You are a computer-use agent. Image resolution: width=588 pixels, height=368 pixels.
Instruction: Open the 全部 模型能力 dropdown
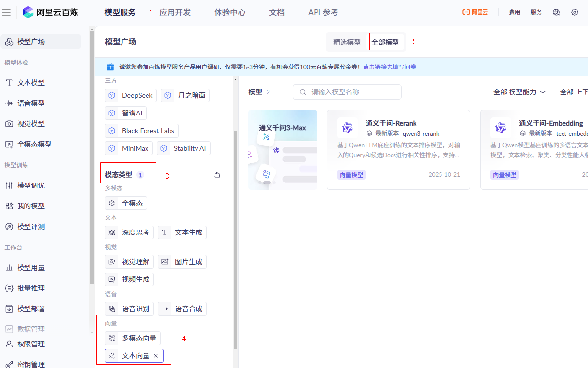click(519, 92)
